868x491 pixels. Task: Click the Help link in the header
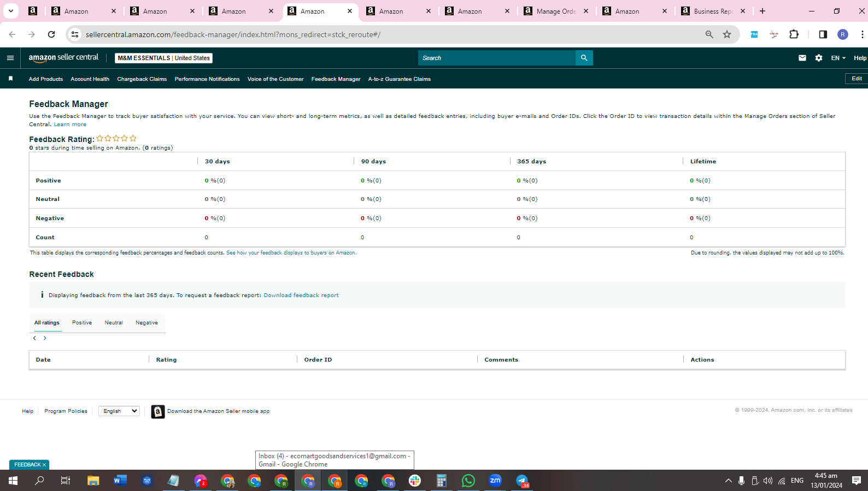860,58
